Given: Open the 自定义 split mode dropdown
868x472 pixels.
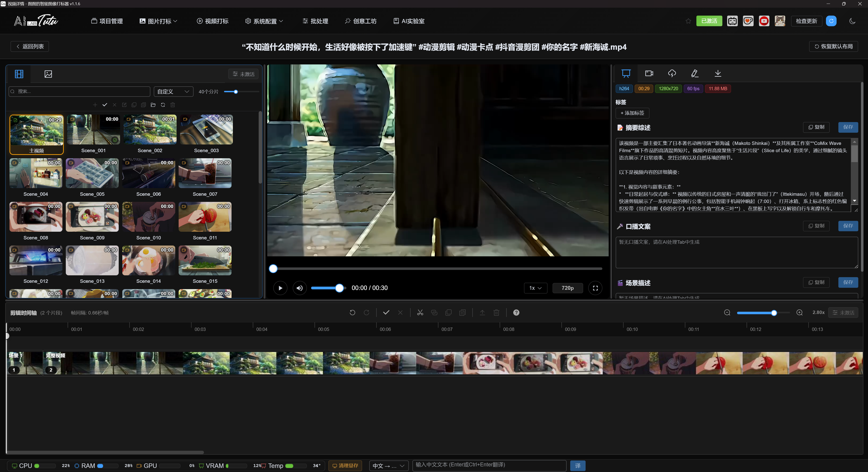Looking at the screenshot, I should pyautogui.click(x=173, y=92).
